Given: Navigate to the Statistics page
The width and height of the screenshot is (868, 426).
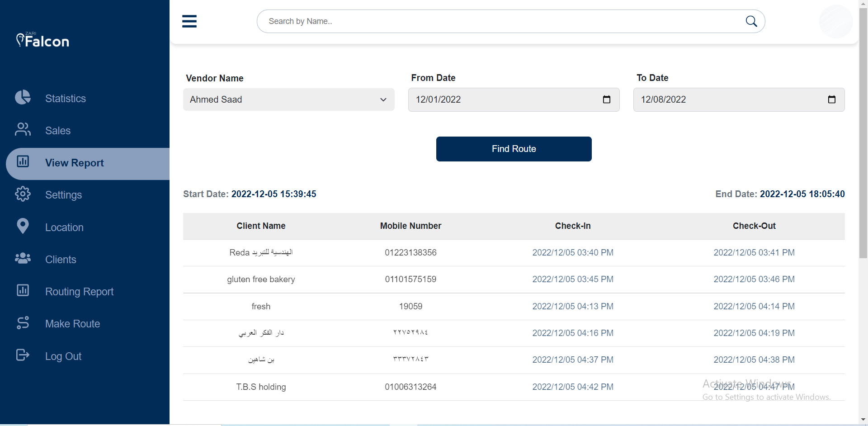Looking at the screenshot, I should (x=65, y=98).
